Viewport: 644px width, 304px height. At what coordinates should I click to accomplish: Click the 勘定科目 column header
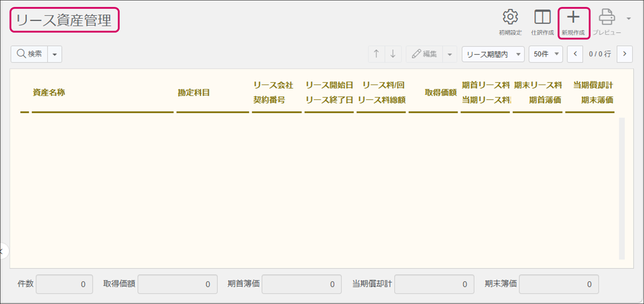point(194,93)
